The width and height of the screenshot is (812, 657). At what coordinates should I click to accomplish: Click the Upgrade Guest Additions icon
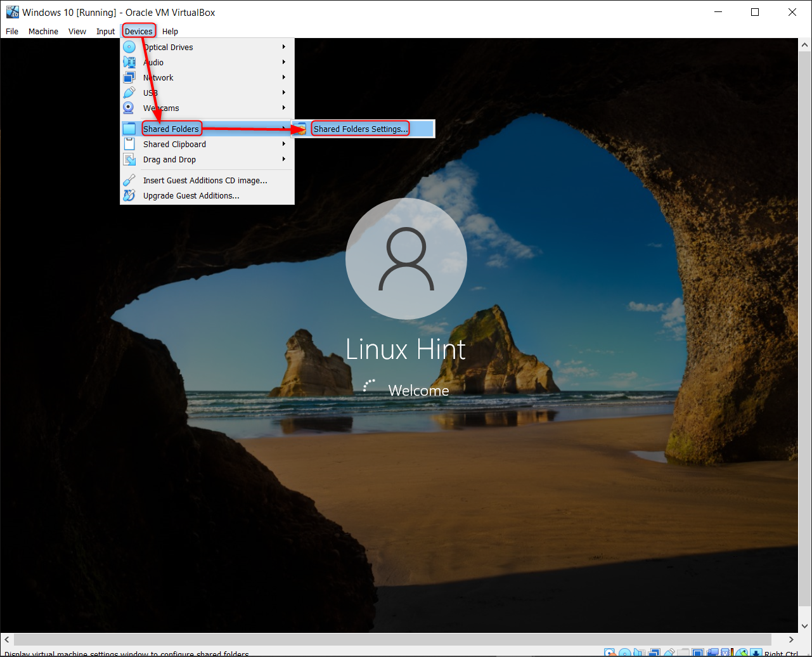click(x=129, y=195)
